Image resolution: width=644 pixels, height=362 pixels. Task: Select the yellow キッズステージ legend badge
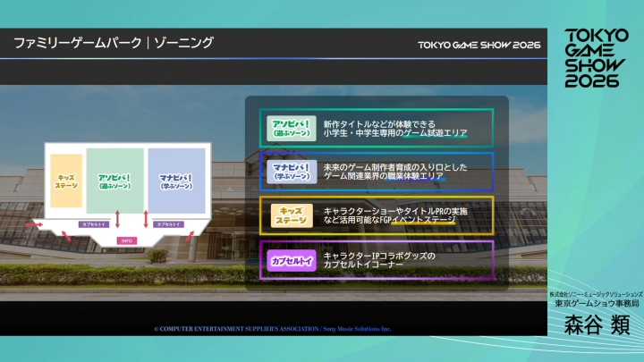[292, 215]
